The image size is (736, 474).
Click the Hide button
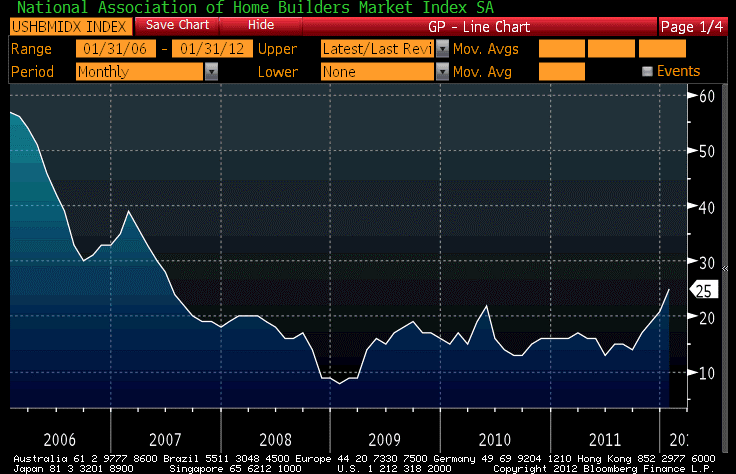click(261, 25)
